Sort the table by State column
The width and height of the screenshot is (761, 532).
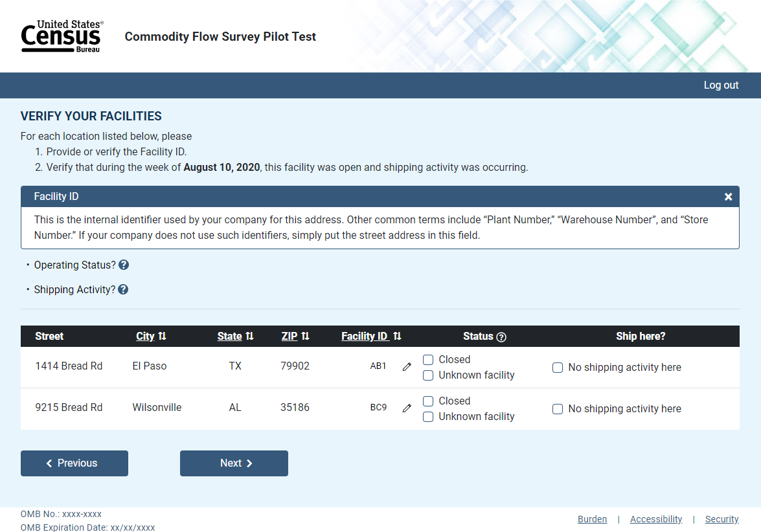235,337
